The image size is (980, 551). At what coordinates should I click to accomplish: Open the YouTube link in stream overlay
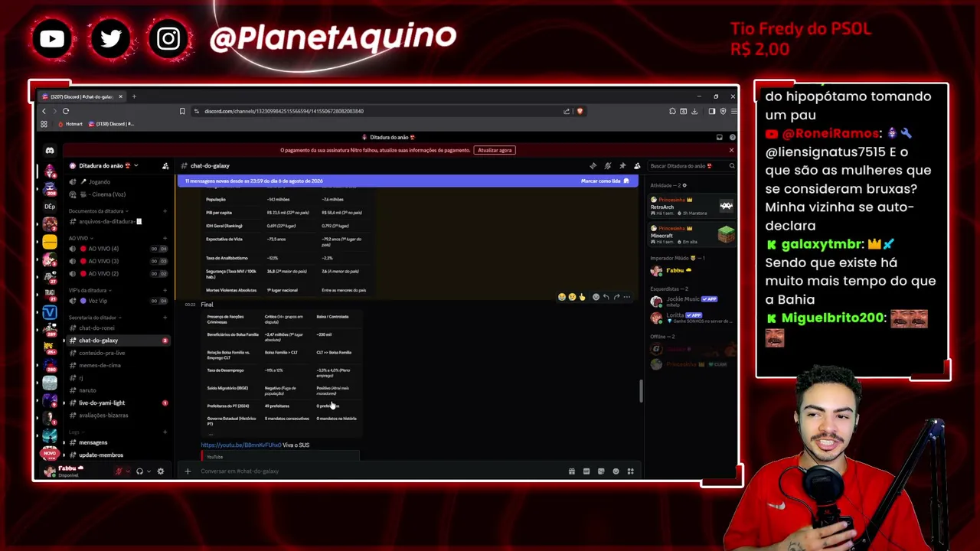pyautogui.click(x=52, y=38)
